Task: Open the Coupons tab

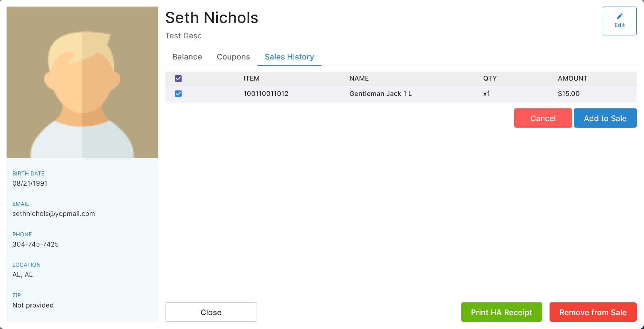Action: (233, 57)
